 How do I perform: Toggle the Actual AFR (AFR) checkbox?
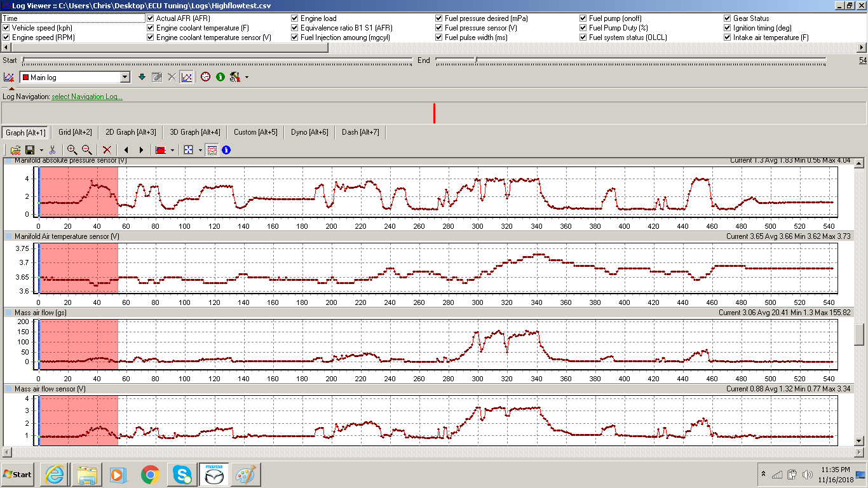tap(151, 18)
